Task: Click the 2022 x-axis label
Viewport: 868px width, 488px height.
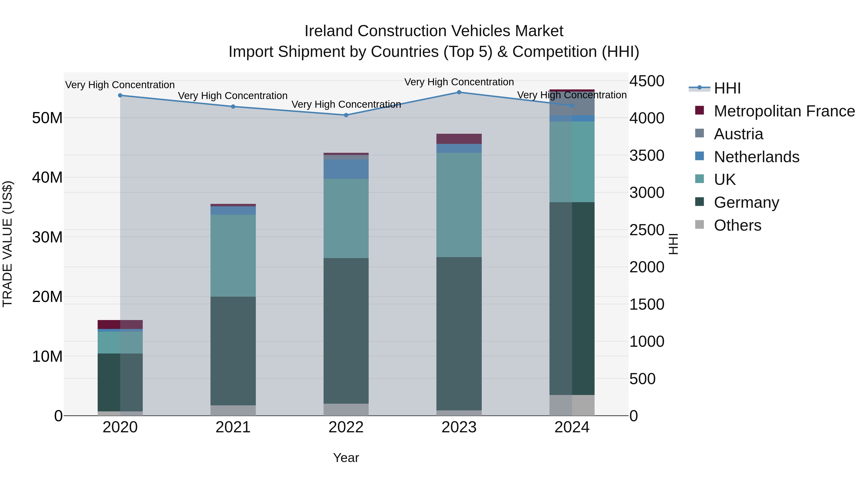Action: 346,427
